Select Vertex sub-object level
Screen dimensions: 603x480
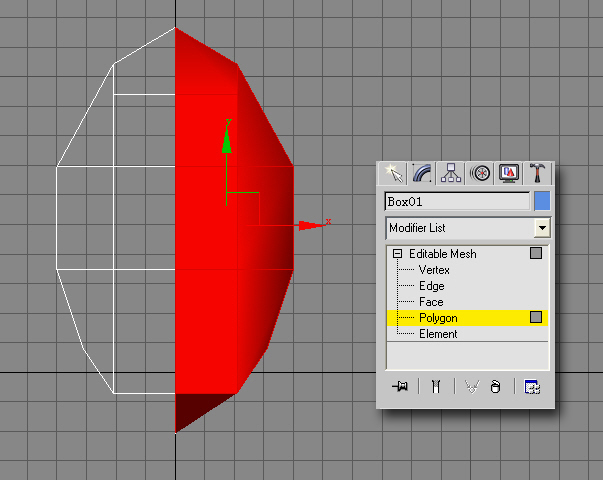coord(434,270)
